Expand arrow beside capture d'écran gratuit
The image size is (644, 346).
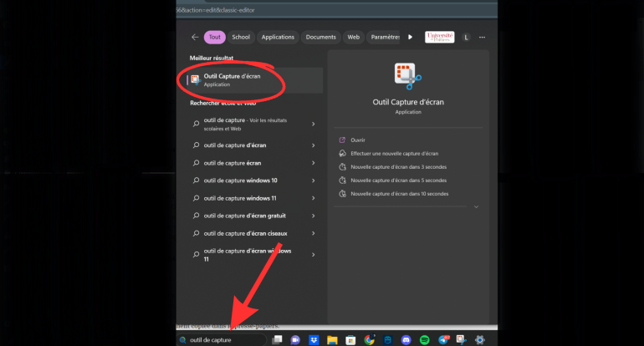(314, 216)
